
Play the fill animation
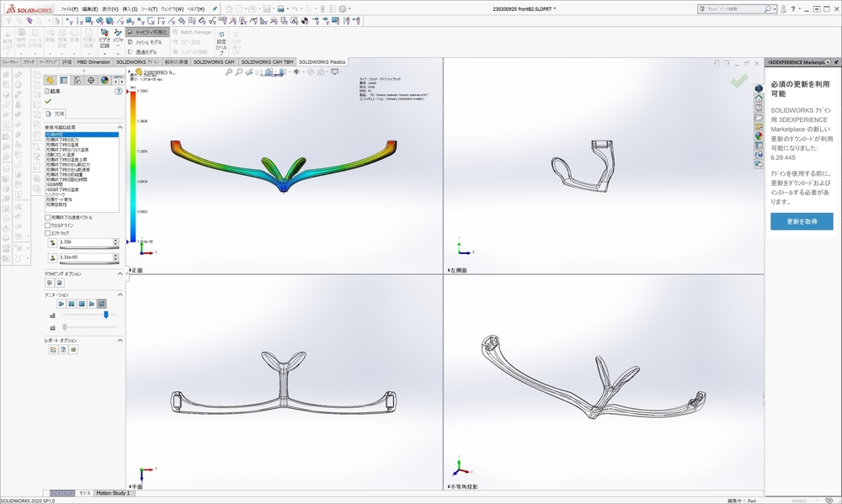click(61, 304)
